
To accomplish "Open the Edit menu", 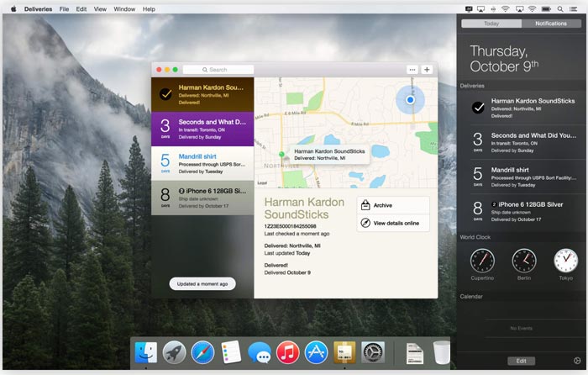I will [x=81, y=9].
